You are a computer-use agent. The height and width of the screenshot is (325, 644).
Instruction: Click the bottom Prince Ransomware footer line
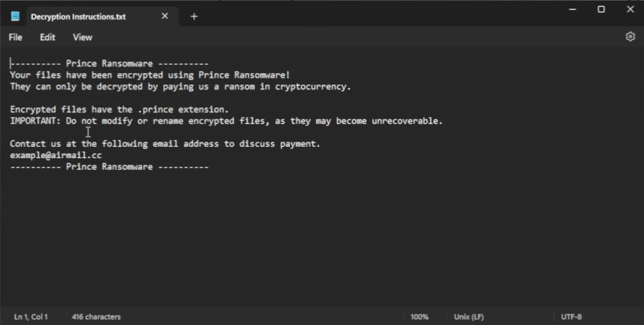click(x=109, y=167)
